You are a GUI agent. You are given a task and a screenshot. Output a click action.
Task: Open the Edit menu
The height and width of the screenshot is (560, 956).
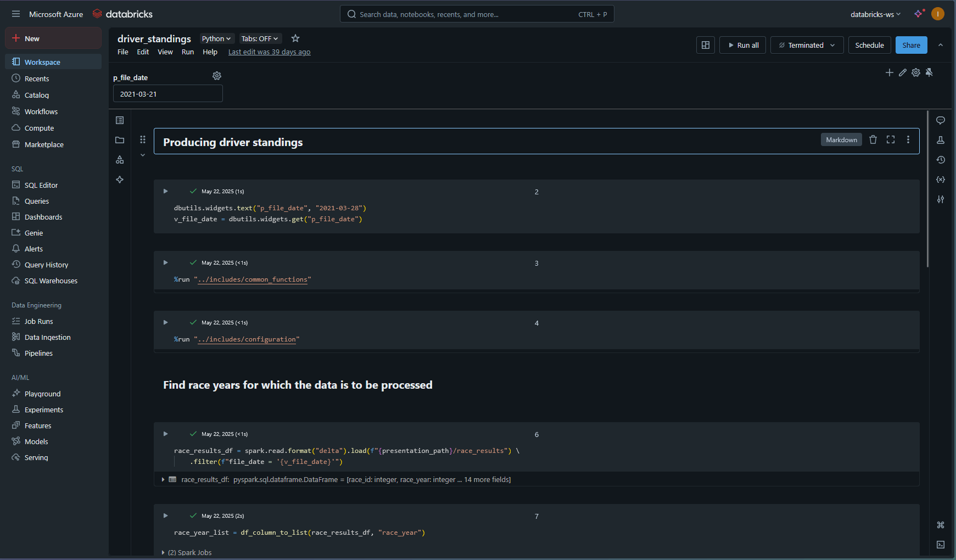click(x=143, y=52)
